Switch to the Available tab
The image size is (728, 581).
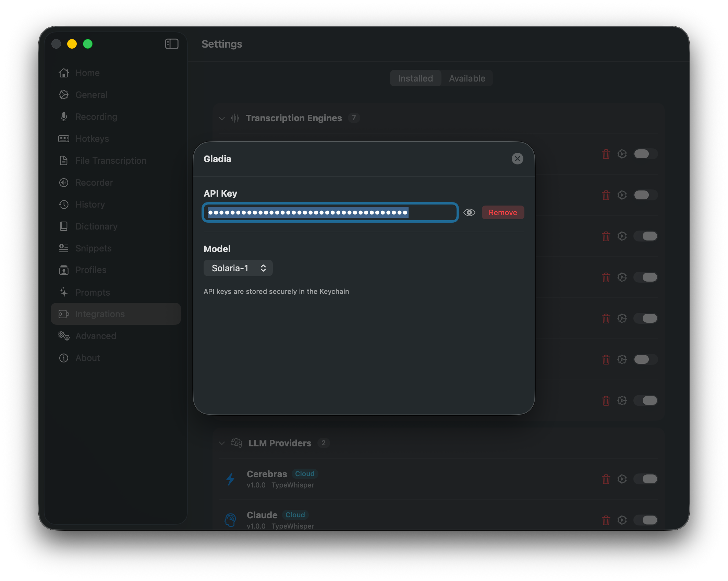[467, 78]
